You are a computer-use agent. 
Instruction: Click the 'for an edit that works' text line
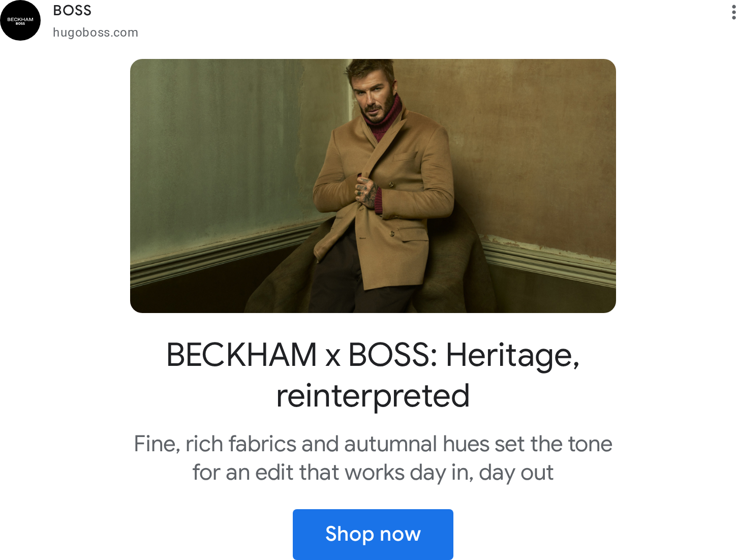373,473
